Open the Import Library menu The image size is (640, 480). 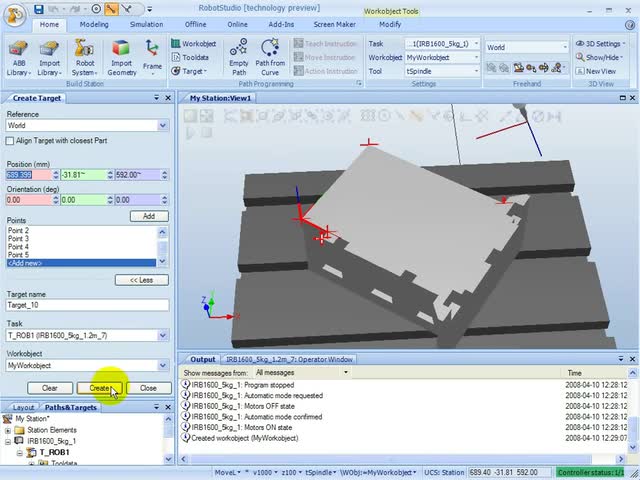pos(49,58)
